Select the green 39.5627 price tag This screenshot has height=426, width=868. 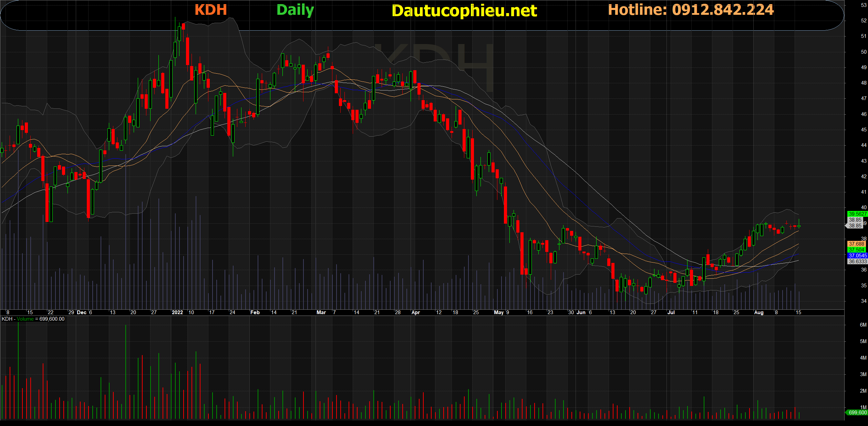click(x=857, y=214)
